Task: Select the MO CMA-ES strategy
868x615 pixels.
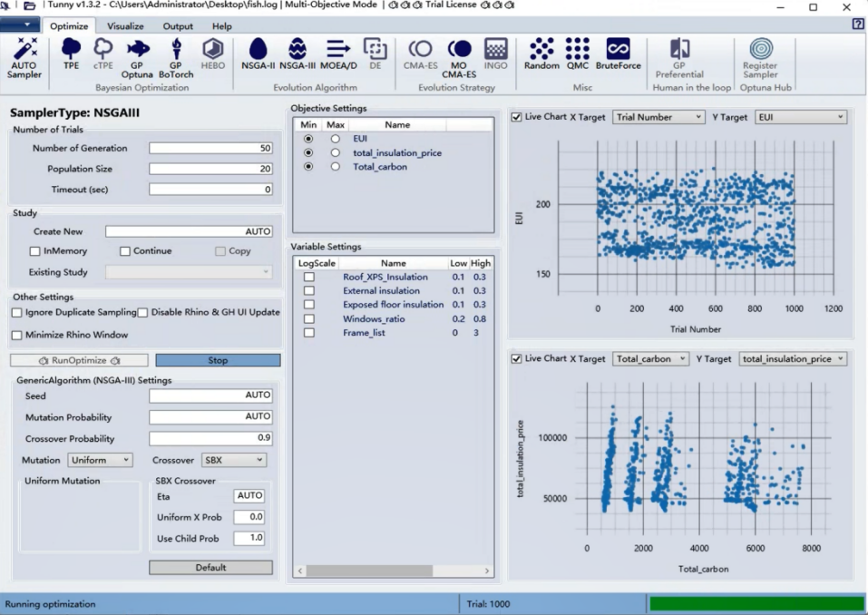Action: pyautogui.click(x=459, y=57)
